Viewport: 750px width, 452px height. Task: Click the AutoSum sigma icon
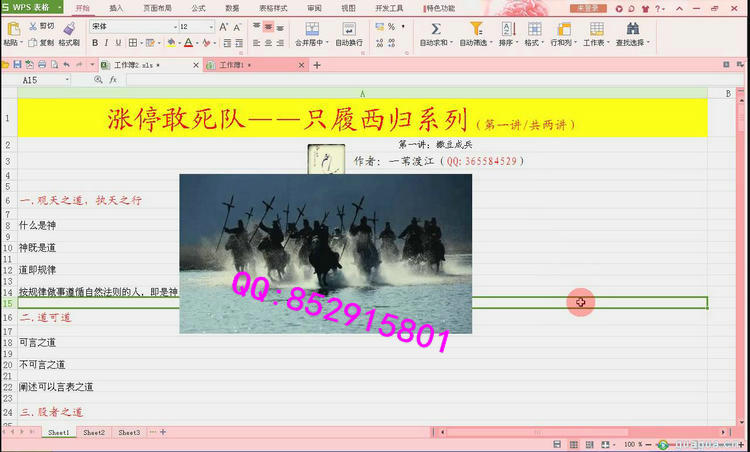(x=435, y=28)
